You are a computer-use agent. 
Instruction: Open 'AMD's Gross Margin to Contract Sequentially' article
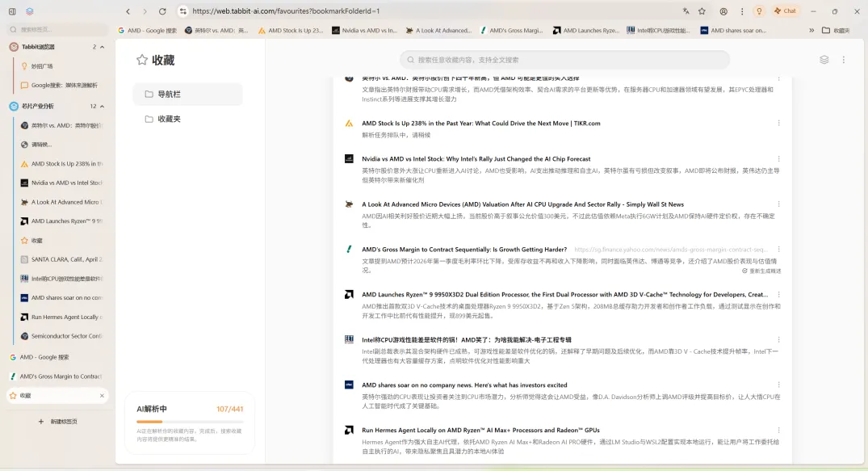pos(464,250)
